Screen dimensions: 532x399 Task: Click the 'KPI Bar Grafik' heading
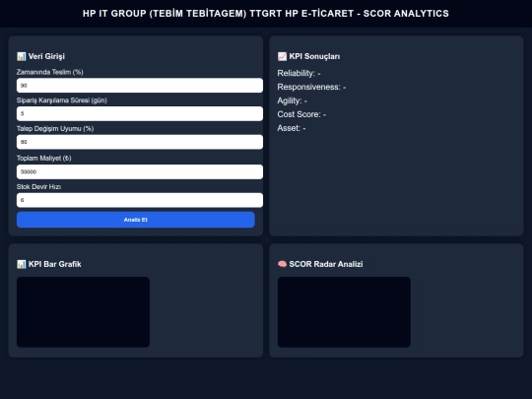pos(54,264)
